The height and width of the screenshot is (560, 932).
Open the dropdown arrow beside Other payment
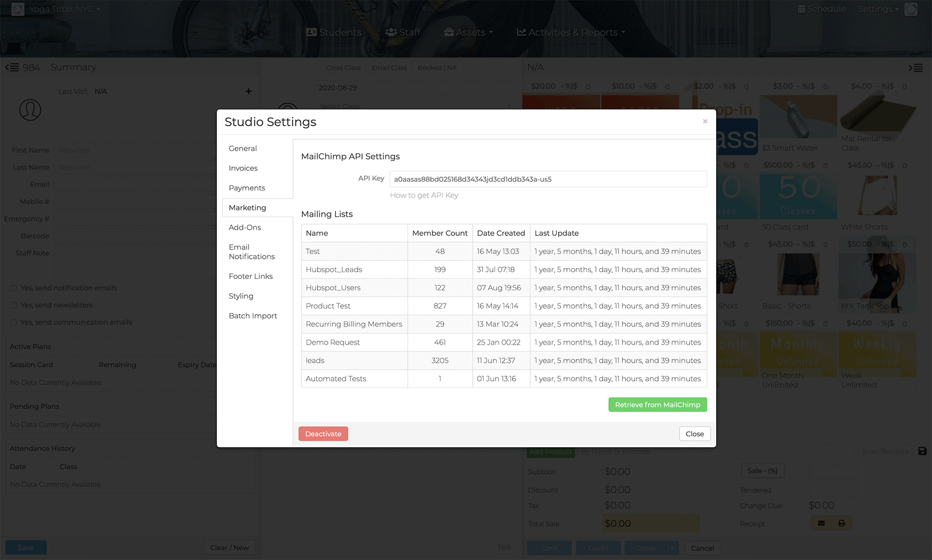[672, 548]
